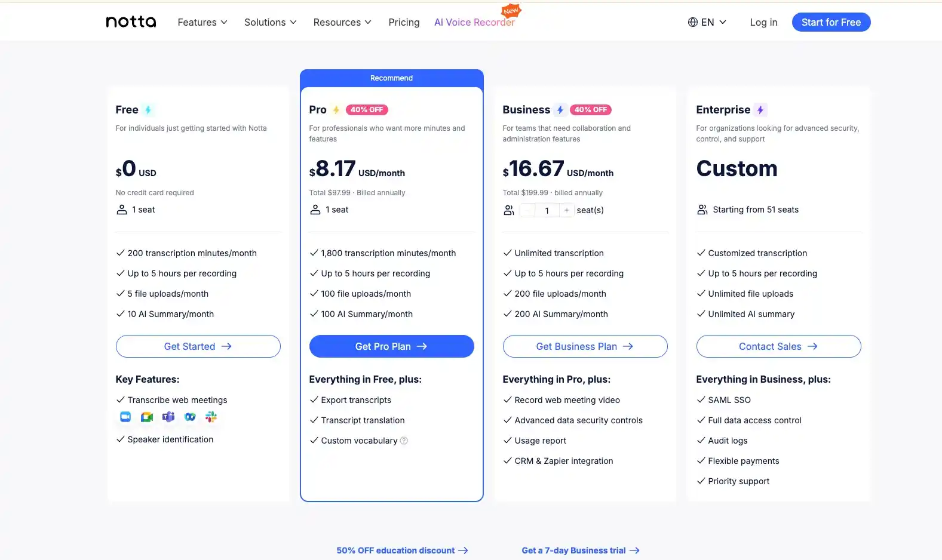
Task: Open the EN language dropdown
Action: coord(707,22)
